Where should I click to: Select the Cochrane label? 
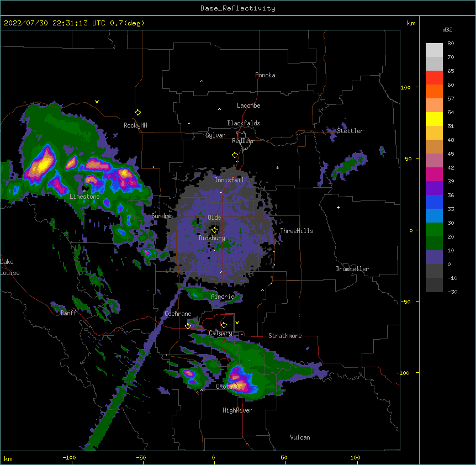point(178,314)
